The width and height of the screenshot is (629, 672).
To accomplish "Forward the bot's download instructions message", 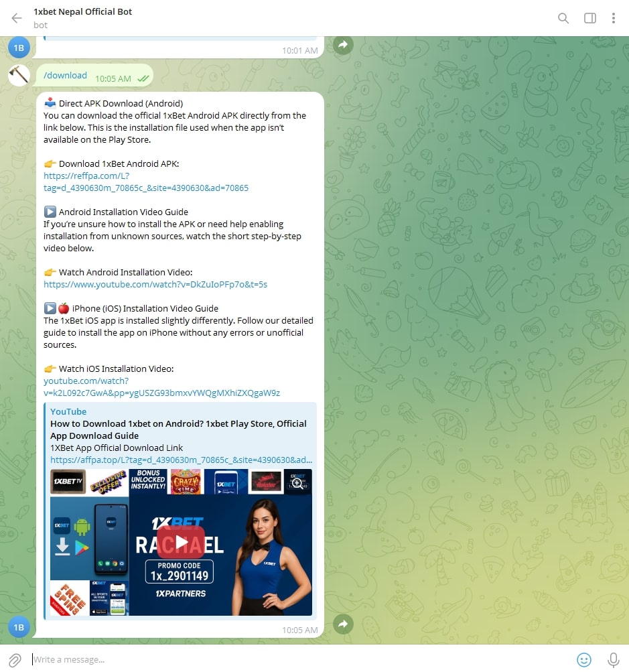I will [343, 624].
